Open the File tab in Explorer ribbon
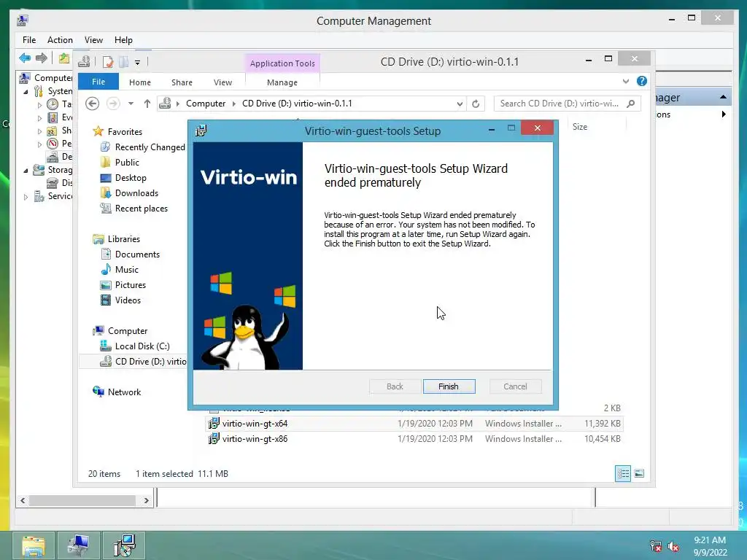This screenshot has height=560, width=747. [x=98, y=82]
